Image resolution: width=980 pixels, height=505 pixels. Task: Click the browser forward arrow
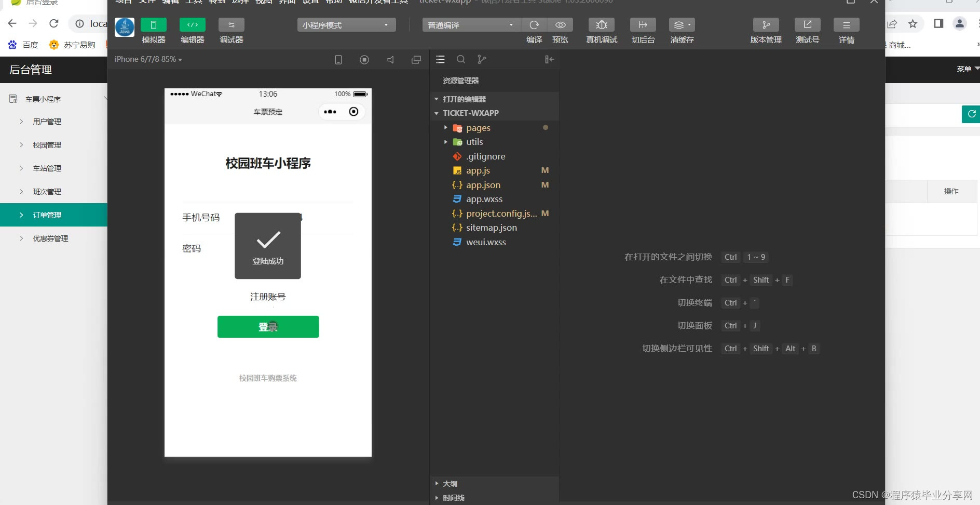pyautogui.click(x=33, y=23)
